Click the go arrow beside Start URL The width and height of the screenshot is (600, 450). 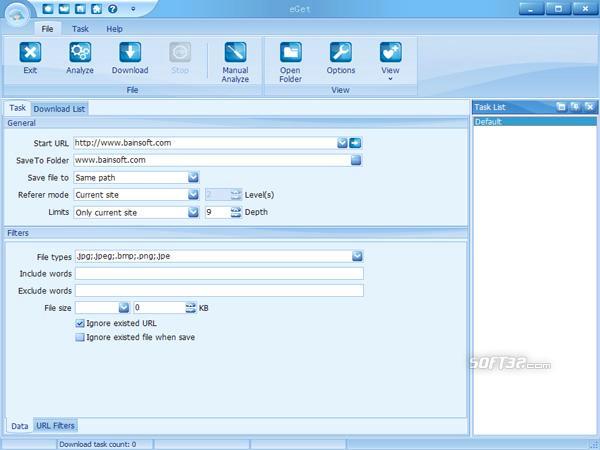pyautogui.click(x=355, y=143)
